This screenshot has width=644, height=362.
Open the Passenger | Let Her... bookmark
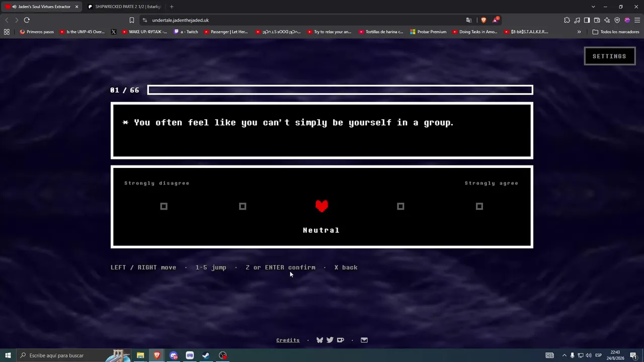point(226,32)
